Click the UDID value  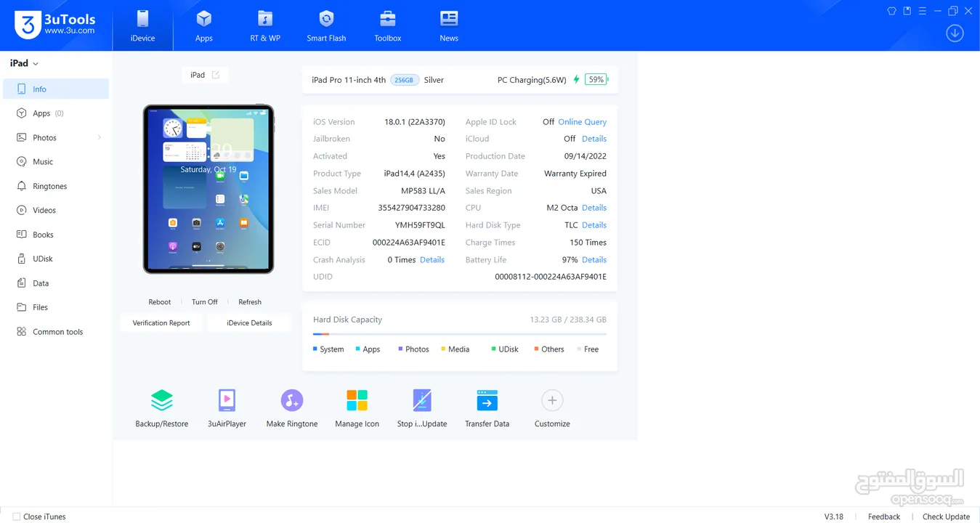551,277
